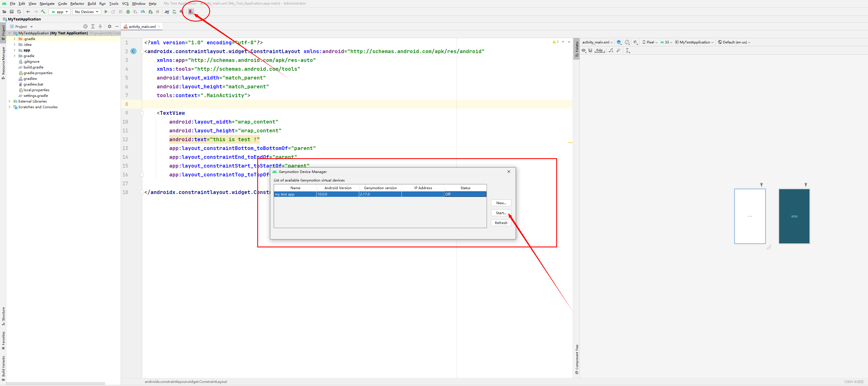This screenshot has width=868, height=386.
Task: Click the Debug app bug icon
Action: (128, 12)
